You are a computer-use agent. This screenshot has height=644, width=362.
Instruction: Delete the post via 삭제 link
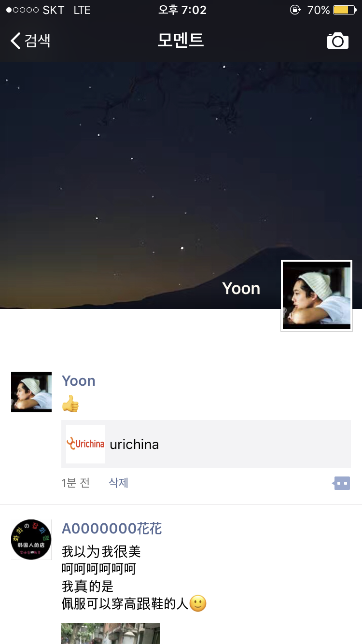tap(119, 483)
